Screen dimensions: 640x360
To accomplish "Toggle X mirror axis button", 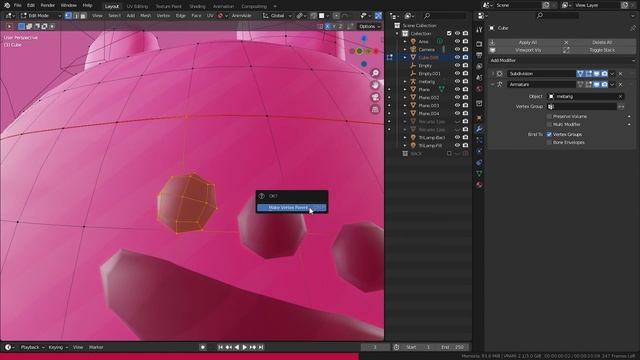I will 327,27.
